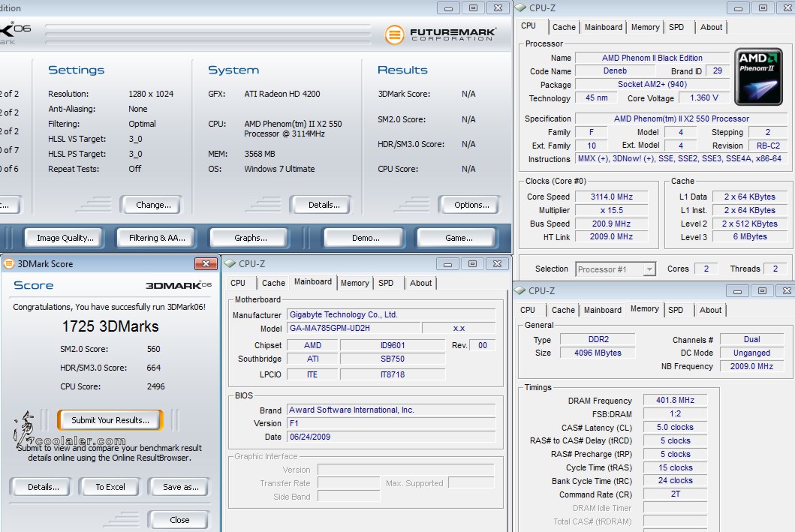Click the core speed value '3114.0 MHz'
The image size is (795, 532).
click(612, 197)
